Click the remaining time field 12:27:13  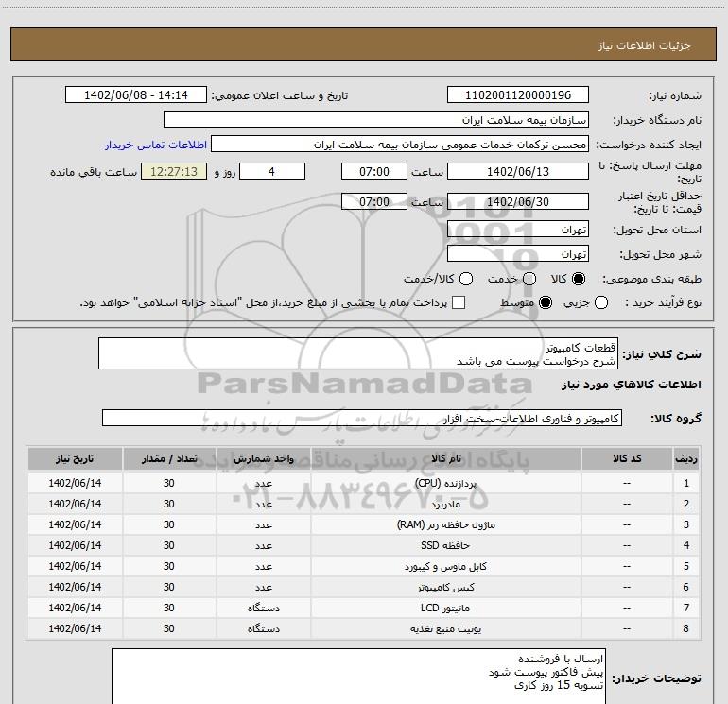(174, 171)
